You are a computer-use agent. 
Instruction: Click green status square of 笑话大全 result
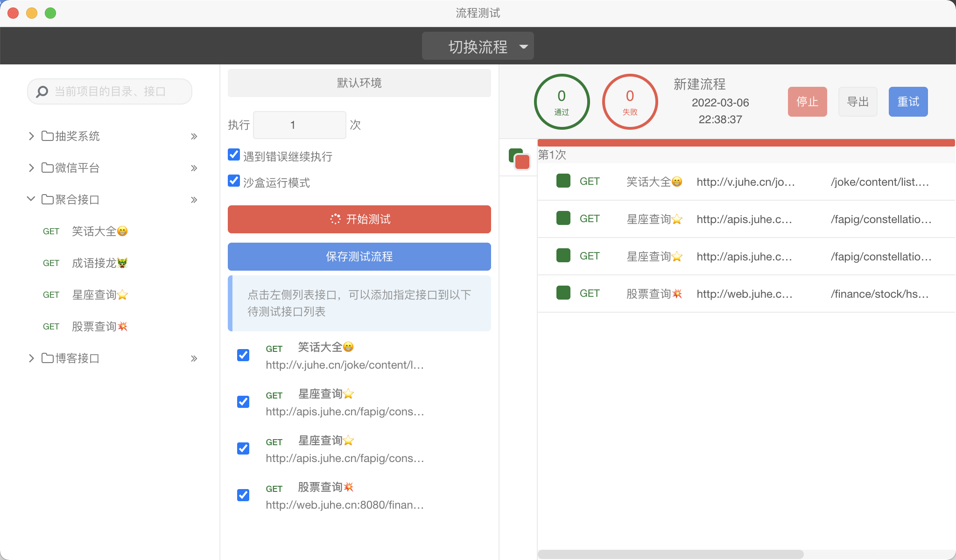[563, 181]
